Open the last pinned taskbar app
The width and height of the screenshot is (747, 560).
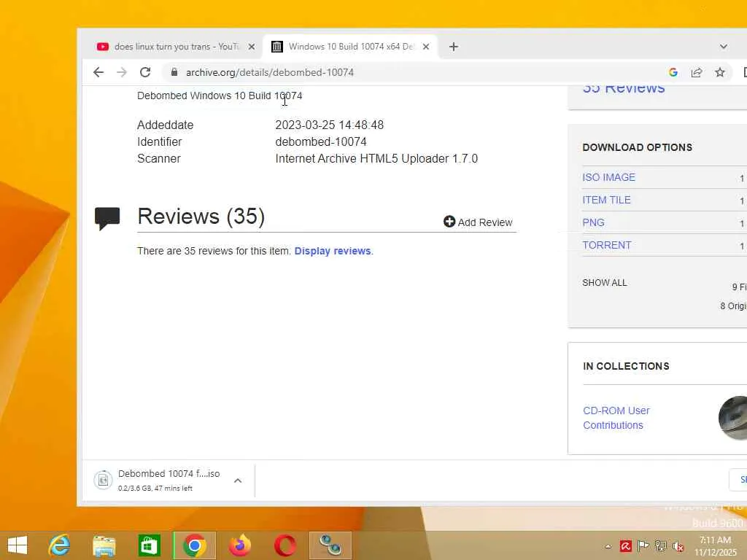point(330,545)
